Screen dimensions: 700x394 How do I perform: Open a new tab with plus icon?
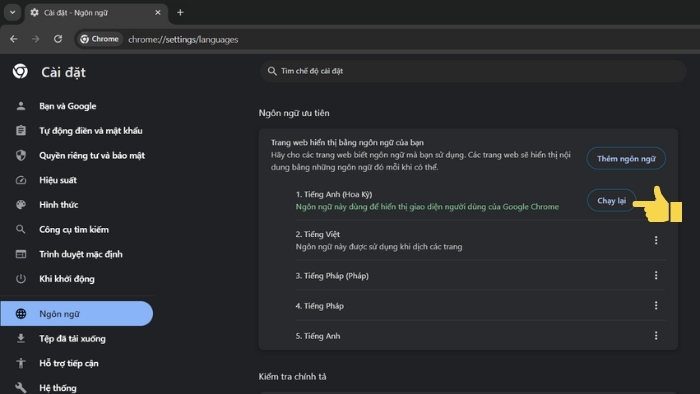click(x=180, y=12)
